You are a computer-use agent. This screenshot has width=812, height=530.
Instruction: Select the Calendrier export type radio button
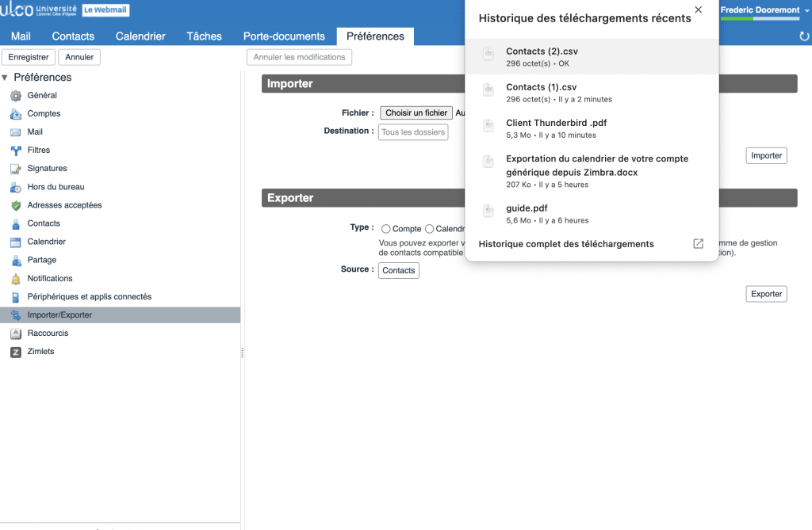pyautogui.click(x=430, y=229)
